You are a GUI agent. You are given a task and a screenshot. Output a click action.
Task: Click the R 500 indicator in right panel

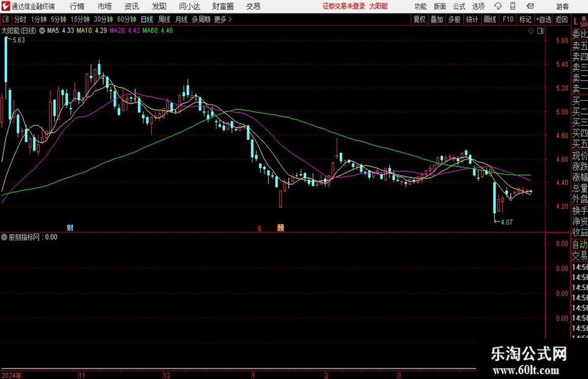coord(584,21)
